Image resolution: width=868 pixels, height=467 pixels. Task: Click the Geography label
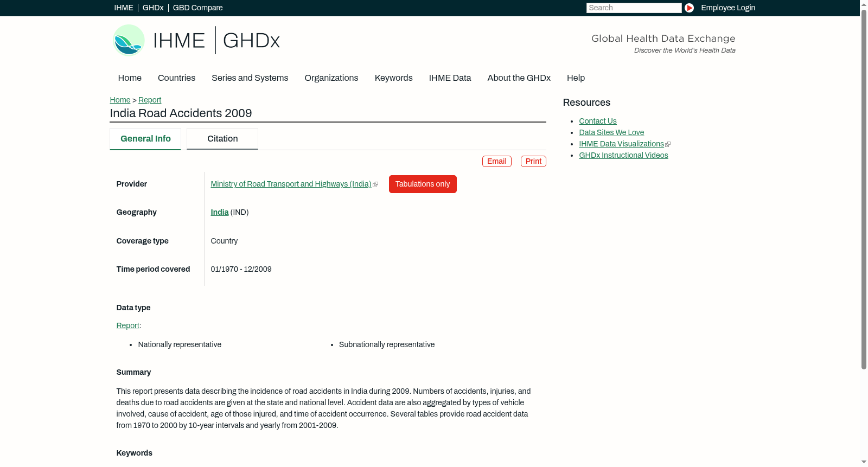point(137,213)
